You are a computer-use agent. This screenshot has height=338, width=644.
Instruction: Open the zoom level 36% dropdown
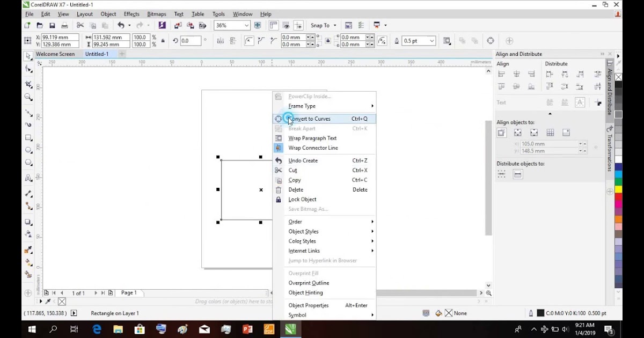coord(247,25)
